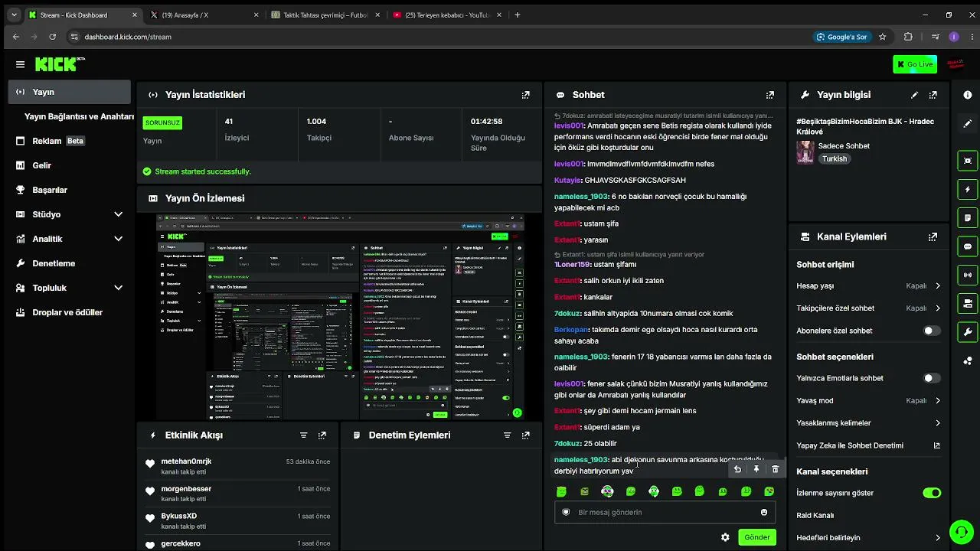The width and height of the screenshot is (980, 551).
Task: Open Başarılar in the sidebar
Action: point(70,190)
